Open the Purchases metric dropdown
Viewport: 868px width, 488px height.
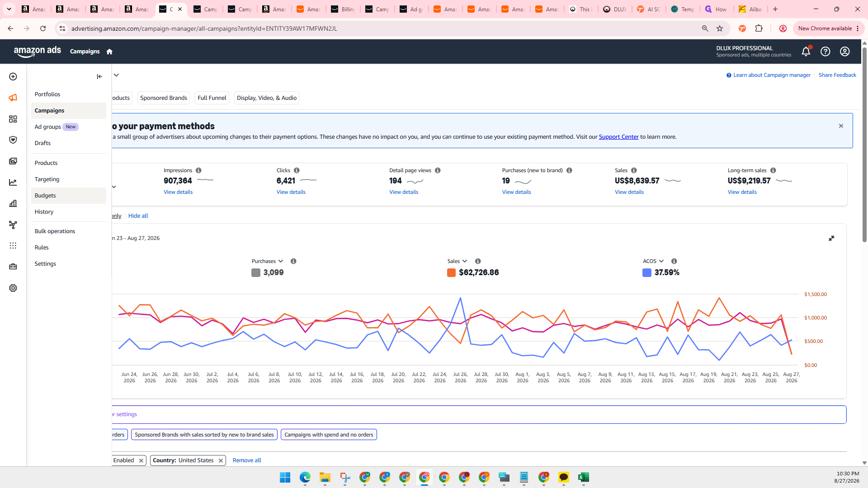click(268, 261)
